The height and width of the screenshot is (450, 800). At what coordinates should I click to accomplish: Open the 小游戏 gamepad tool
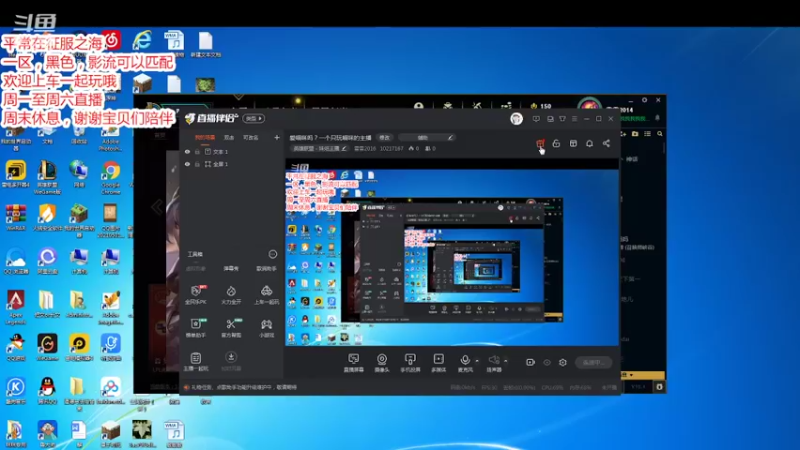click(266, 328)
